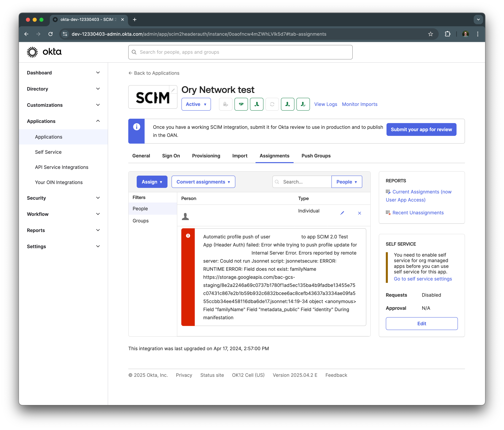504x430 pixels.
Task: Edit the individual assignment with pencil icon
Action: pos(342,213)
